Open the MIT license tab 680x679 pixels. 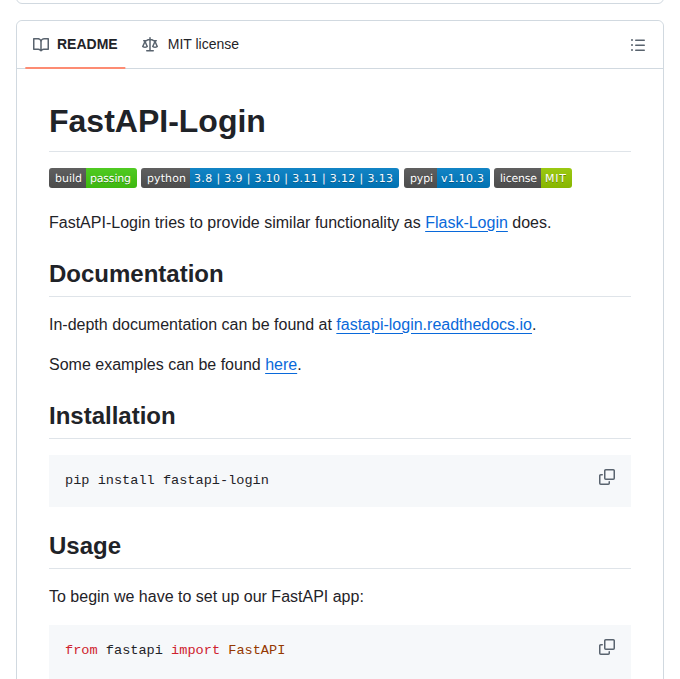coord(190,44)
